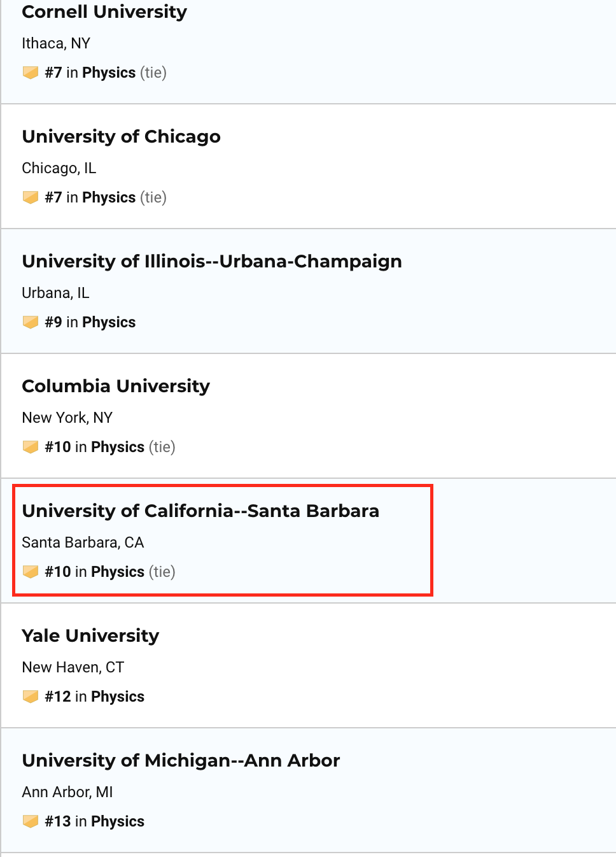This screenshot has height=857, width=616.
Task: Click the Santa Barbara, CA location text
Action: 83,542
